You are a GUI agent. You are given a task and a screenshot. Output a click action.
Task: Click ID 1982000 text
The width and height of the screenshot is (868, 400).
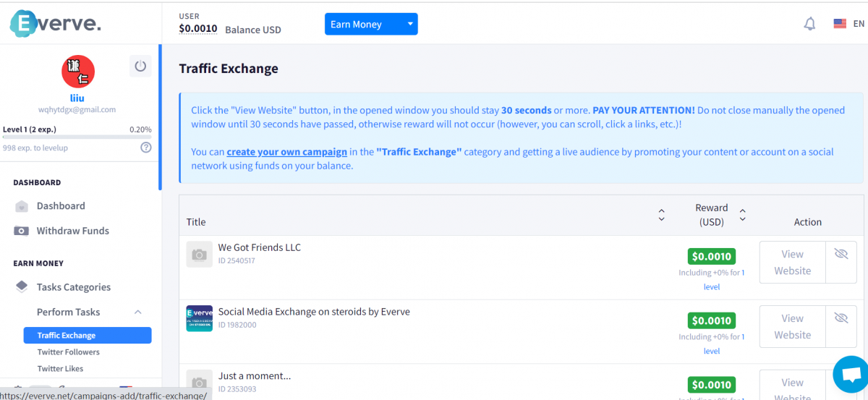[237, 325]
